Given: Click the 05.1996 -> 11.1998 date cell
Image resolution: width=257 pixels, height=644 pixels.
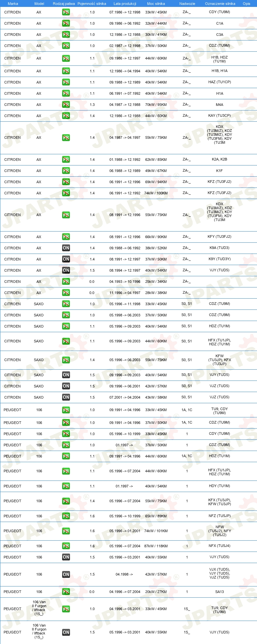Looking at the screenshot, I should (x=125, y=304).
